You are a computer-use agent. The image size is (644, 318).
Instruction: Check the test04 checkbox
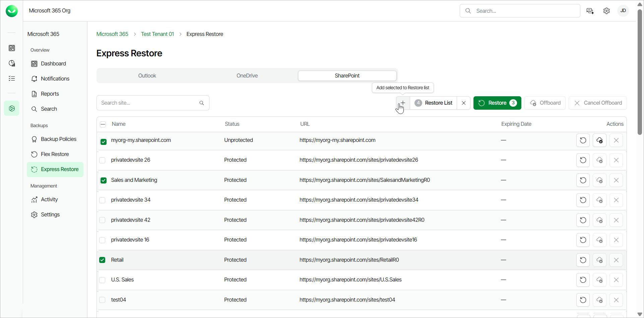point(102,300)
